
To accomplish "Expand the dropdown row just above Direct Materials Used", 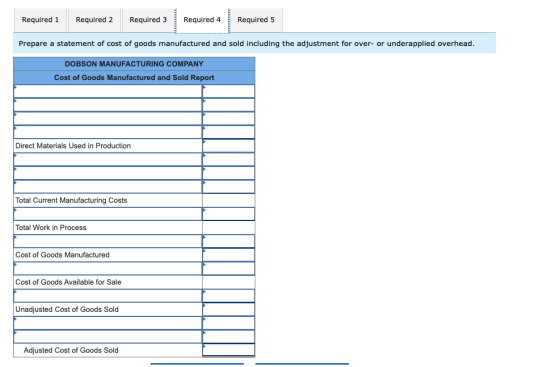I will pyautogui.click(x=108, y=132).
